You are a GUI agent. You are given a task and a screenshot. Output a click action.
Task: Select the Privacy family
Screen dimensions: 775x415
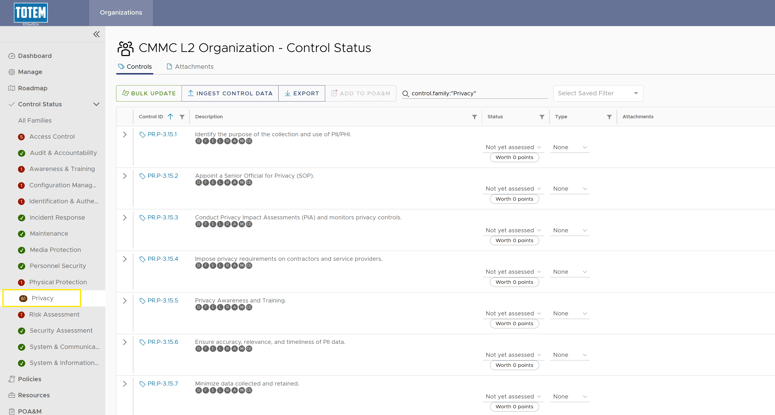[42, 298]
